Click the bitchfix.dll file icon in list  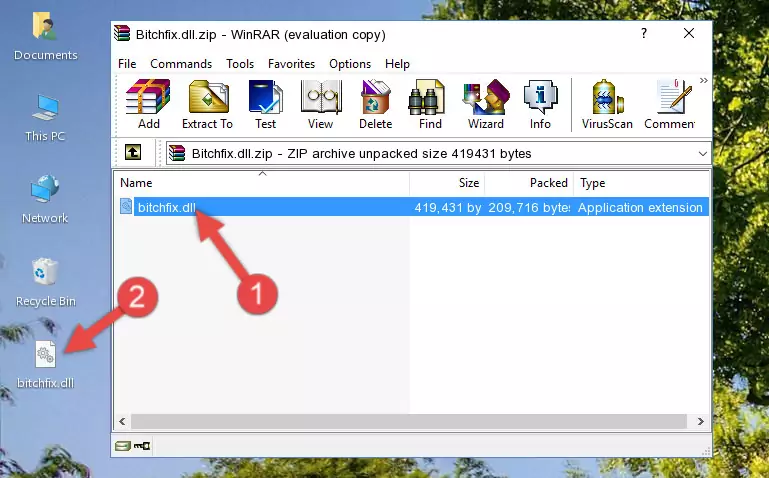126,206
